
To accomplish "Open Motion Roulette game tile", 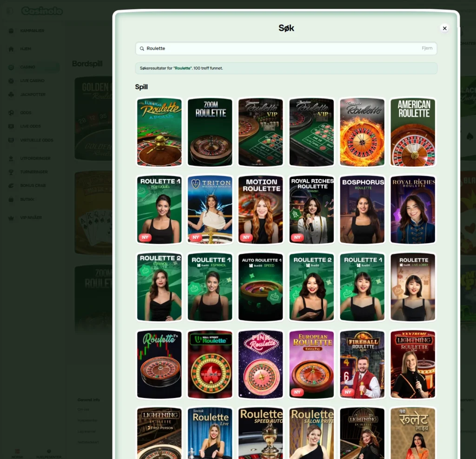I will [261, 210].
